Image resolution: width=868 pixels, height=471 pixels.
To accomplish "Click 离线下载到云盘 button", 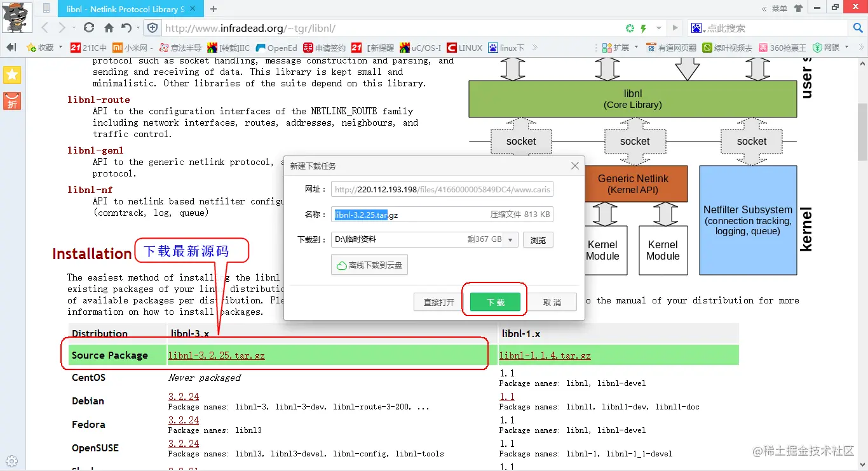I will coord(369,265).
